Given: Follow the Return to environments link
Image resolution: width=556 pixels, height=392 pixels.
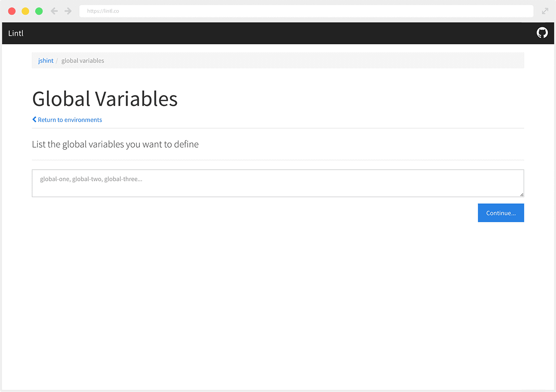Looking at the screenshot, I should point(69,120).
